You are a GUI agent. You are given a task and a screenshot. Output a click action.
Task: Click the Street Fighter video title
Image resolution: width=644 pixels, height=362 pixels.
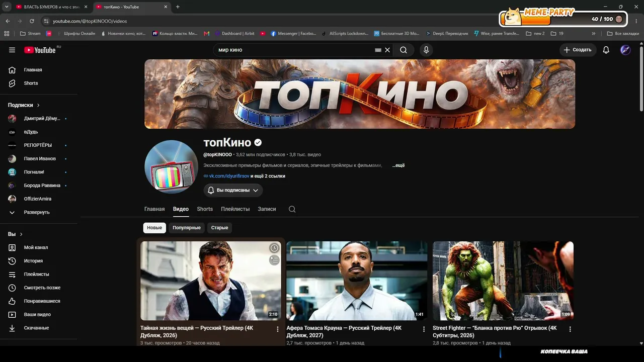pyautogui.click(x=495, y=331)
